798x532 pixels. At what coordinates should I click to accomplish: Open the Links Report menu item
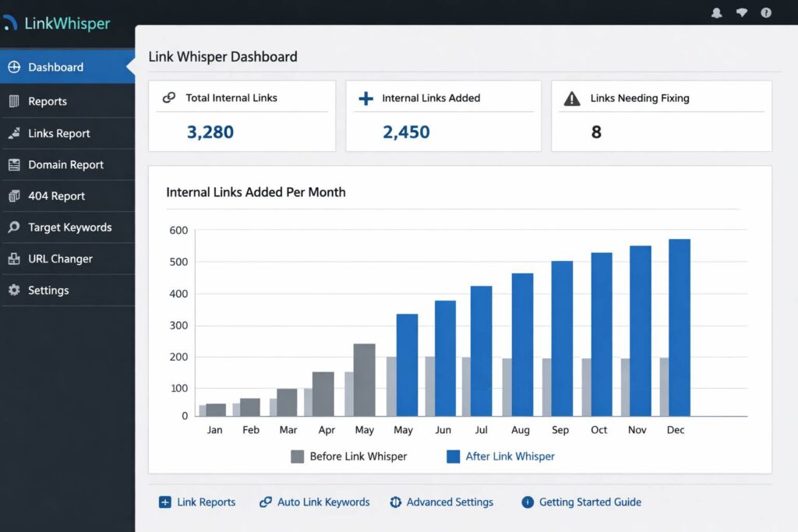pos(59,133)
